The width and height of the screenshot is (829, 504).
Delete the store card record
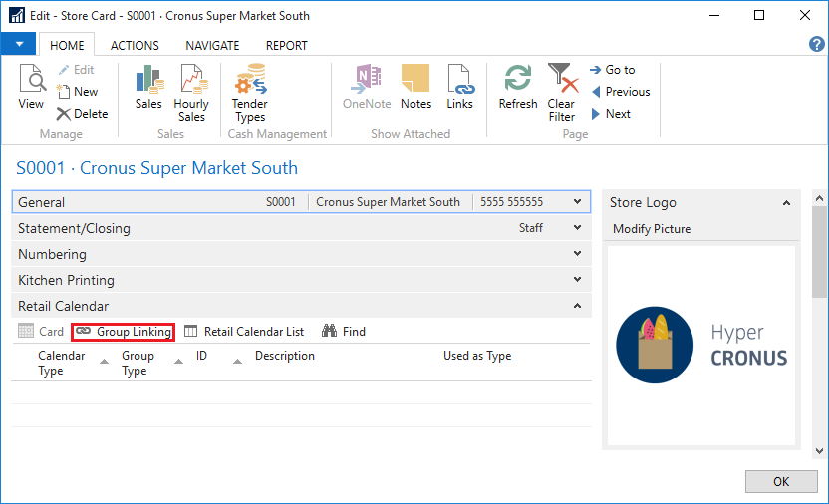(x=82, y=114)
